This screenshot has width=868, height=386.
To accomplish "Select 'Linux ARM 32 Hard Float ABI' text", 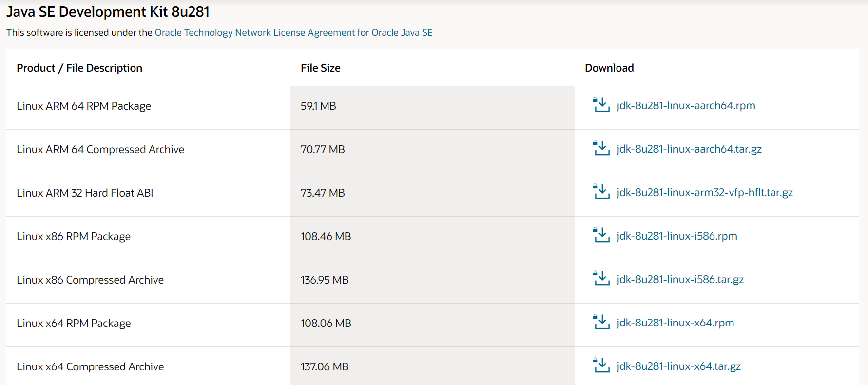I will 85,193.
